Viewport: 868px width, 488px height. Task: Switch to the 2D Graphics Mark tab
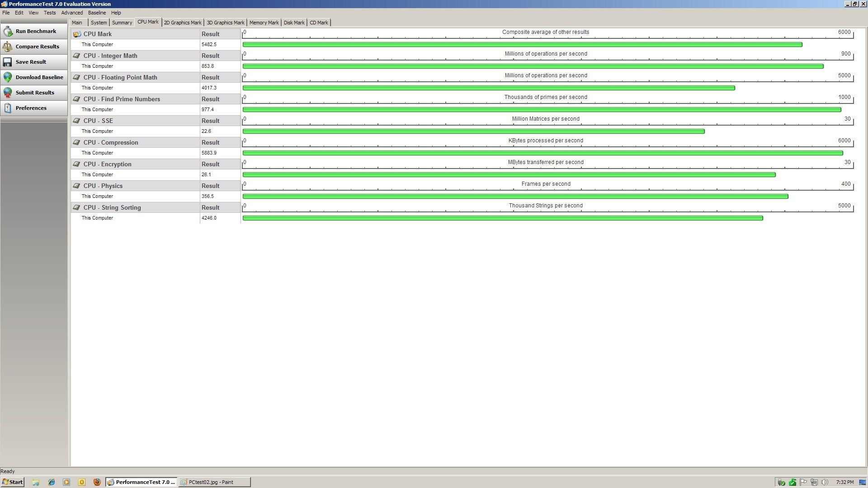point(183,23)
